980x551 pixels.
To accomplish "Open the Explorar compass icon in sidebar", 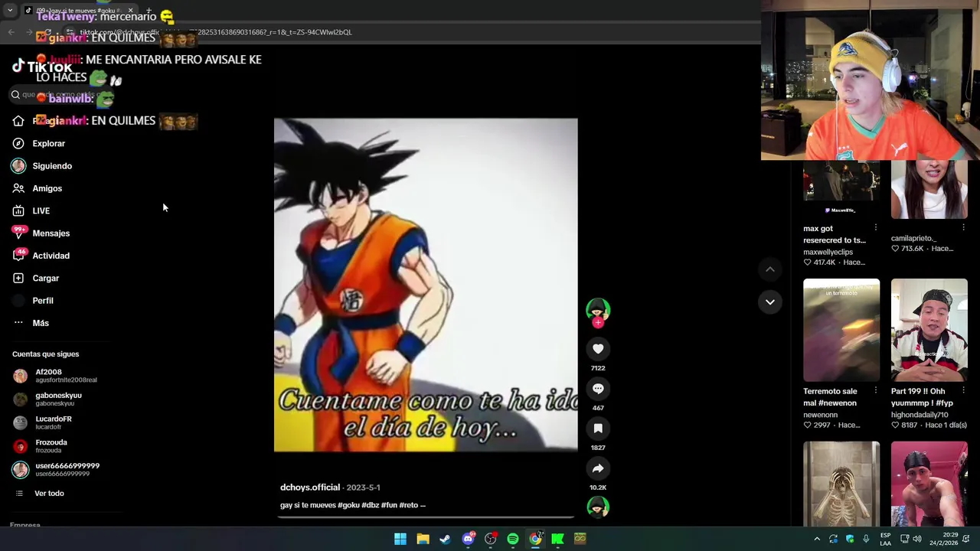I will [18, 143].
